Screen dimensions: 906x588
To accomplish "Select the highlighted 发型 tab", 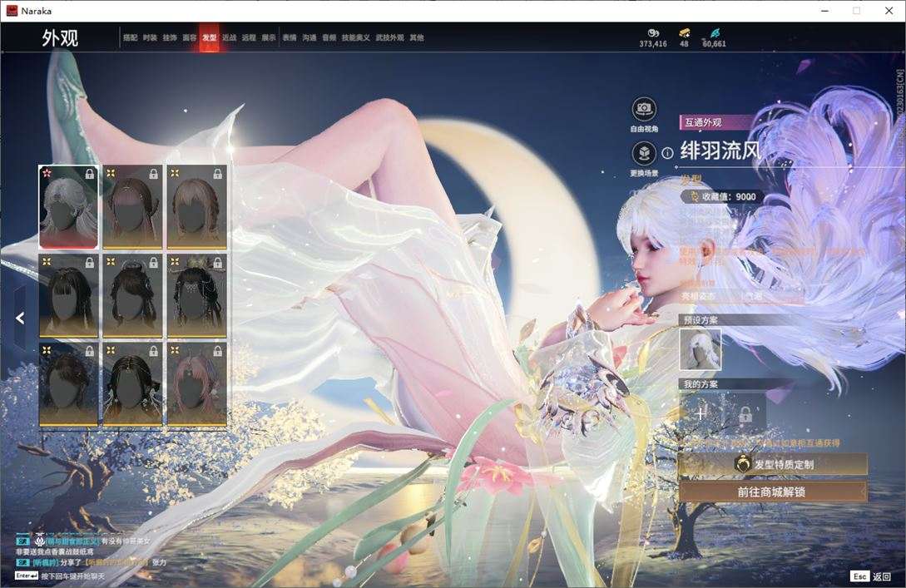I will [x=209, y=37].
